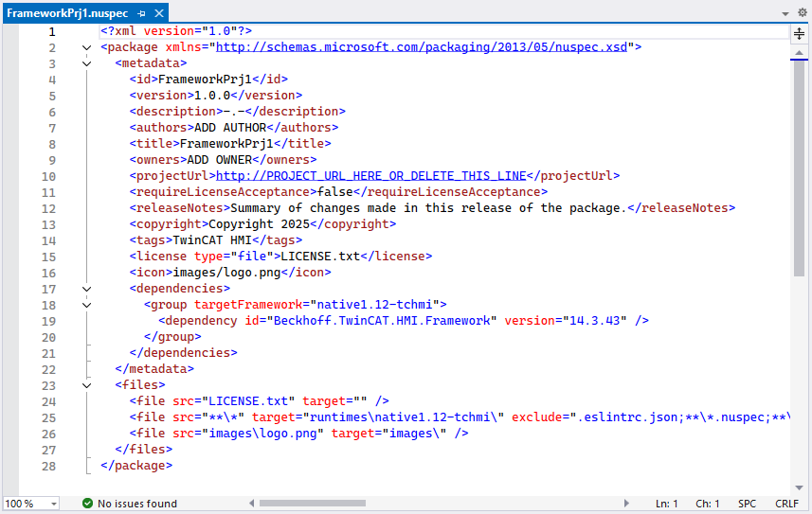This screenshot has width=812, height=514.
Task: Click the split editor handle icon
Action: click(799, 34)
